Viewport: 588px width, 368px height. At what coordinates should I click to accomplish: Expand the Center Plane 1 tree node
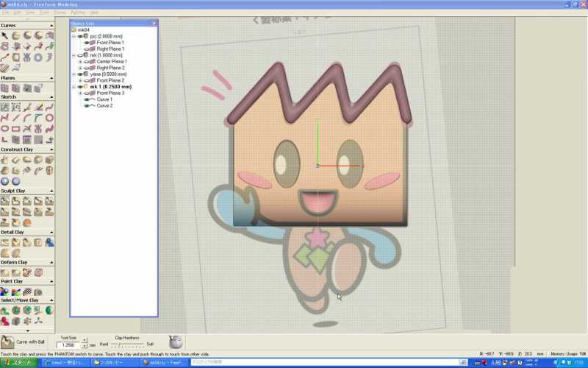(80, 61)
